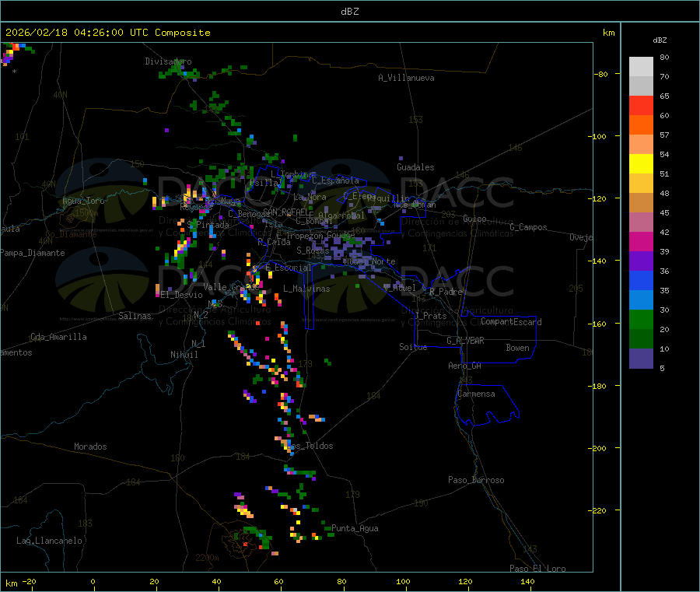The image size is (700, 592).
Task: Click the 0 km tick on horizontal axis
Action: pyautogui.click(x=93, y=582)
